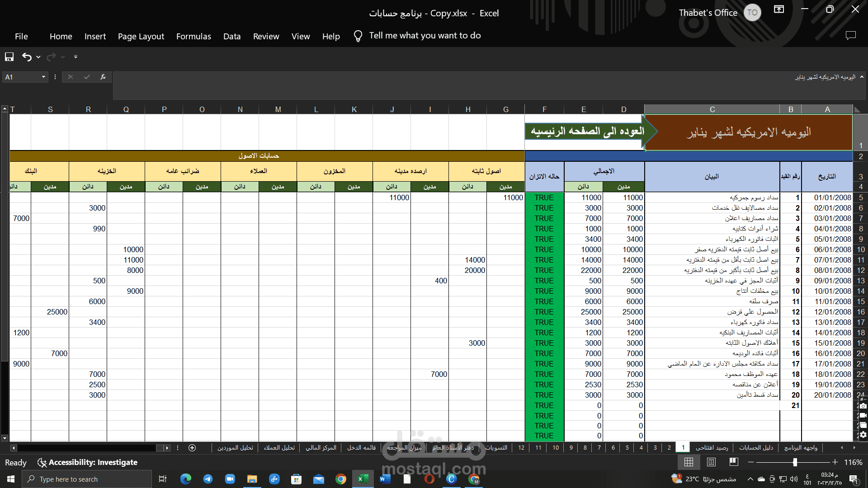Open the Formulas ribbon tab
This screenshot has width=868, height=488.
tap(193, 36)
